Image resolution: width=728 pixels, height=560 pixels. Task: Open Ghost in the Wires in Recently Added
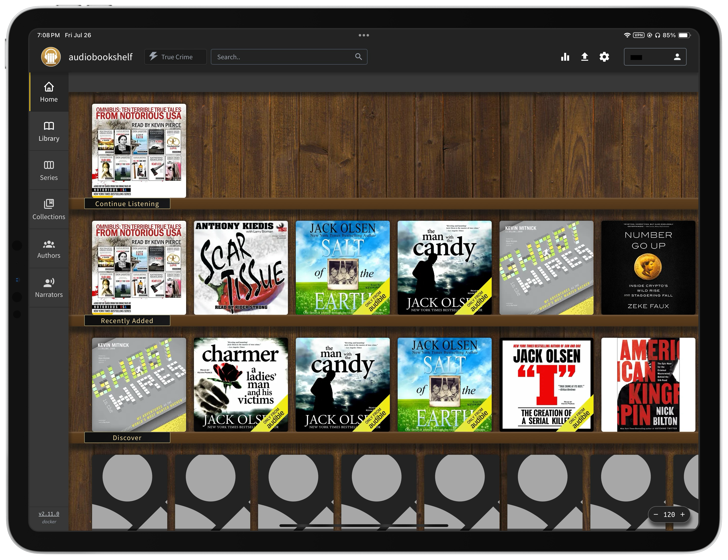coord(546,268)
